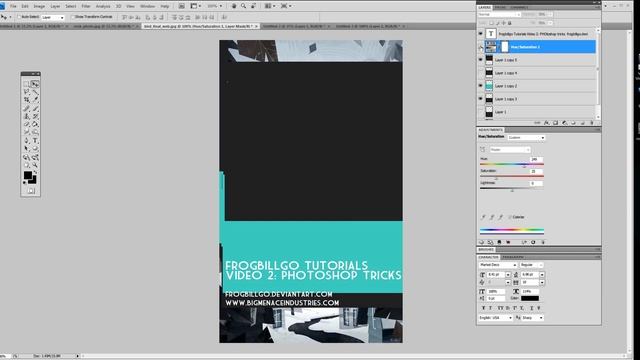Click the Saturation slider track

tap(512, 176)
